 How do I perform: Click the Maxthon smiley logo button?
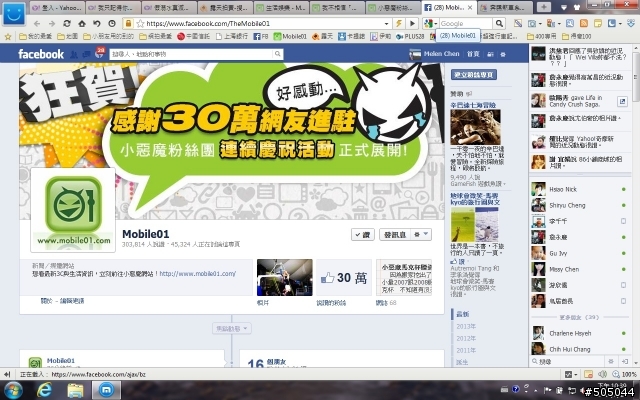13,13
